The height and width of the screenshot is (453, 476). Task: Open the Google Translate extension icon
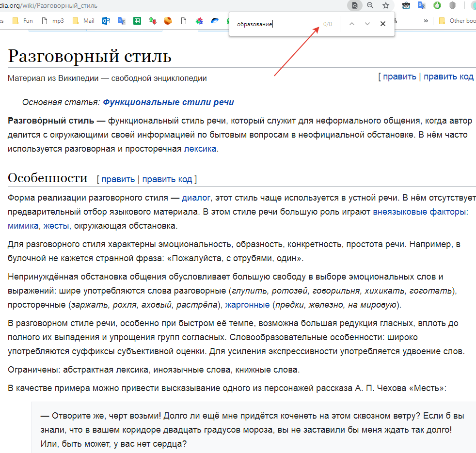(x=422, y=5)
